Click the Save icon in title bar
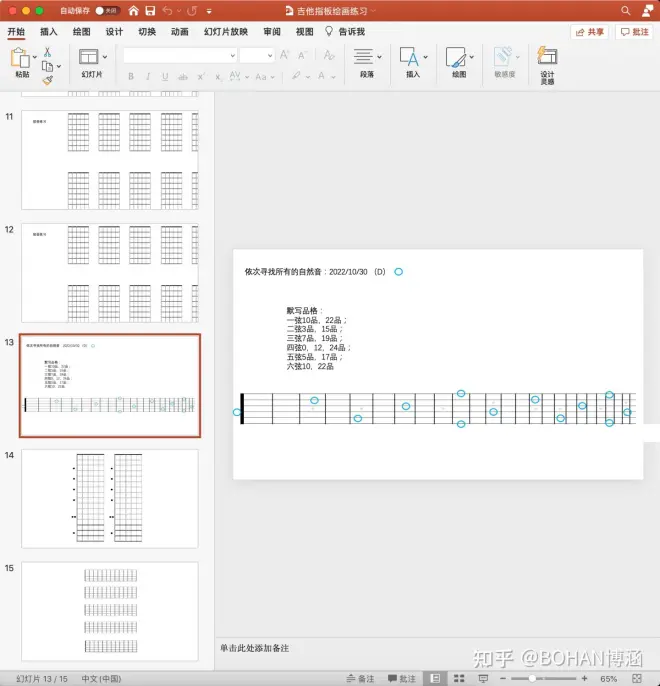Viewport: 660px width, 686px height. click(150, 10)
